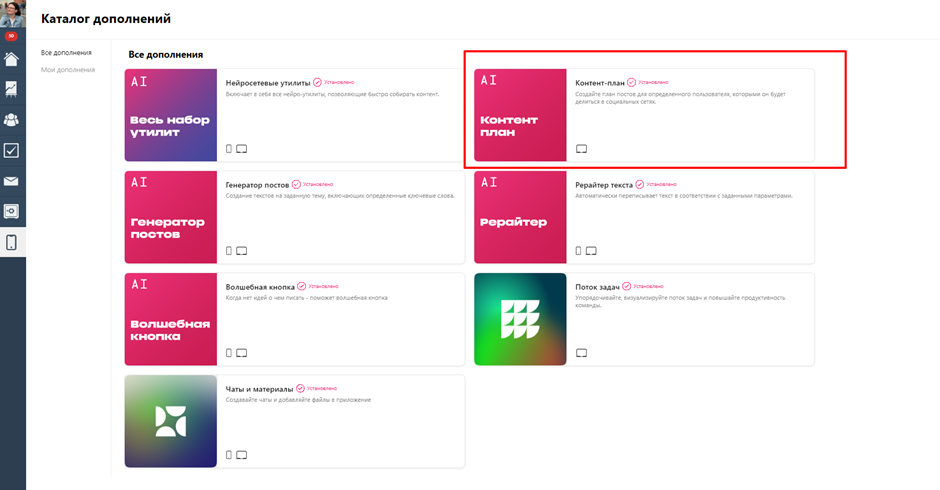Open the Чаты и материалы add-on title

tap(259, 389)
